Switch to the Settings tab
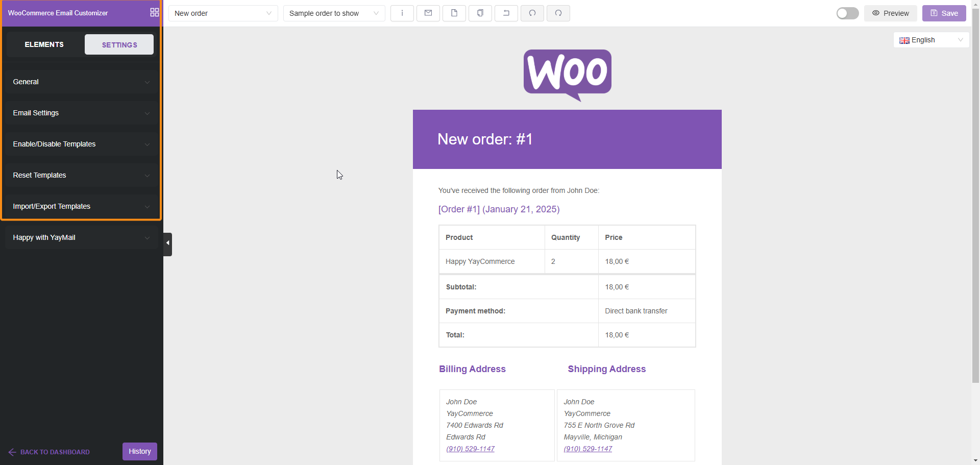 click(119, 45)
